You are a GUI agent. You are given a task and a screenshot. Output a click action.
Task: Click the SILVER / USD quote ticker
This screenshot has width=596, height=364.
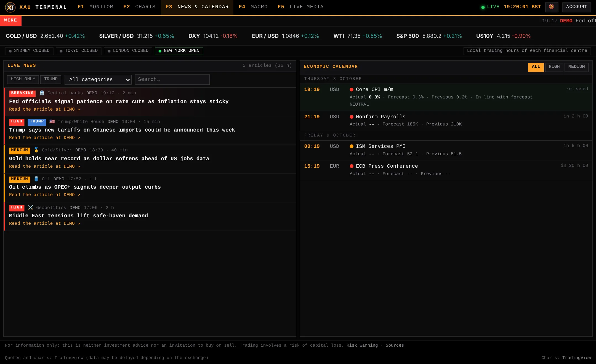[137, 36]
